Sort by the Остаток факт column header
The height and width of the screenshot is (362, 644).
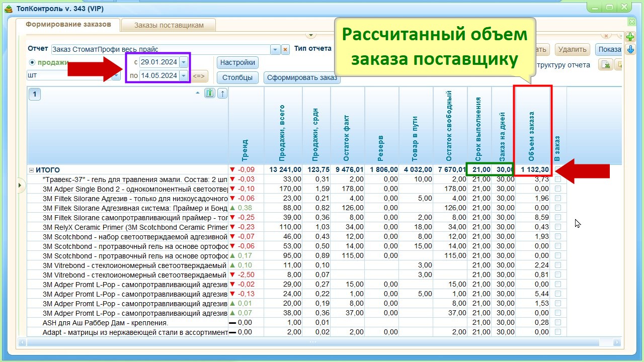tap(348, 125)
